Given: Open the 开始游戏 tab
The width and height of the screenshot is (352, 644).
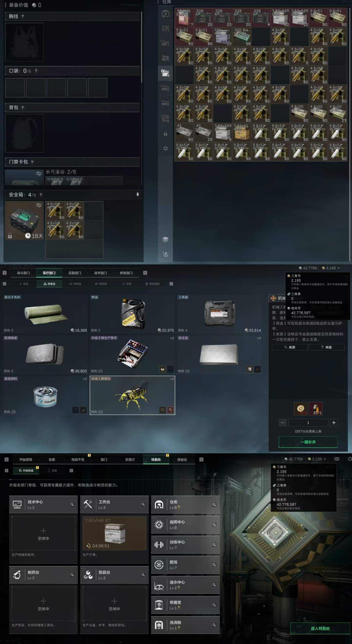Looking at the screenshot, I should [x=26, y=459].
